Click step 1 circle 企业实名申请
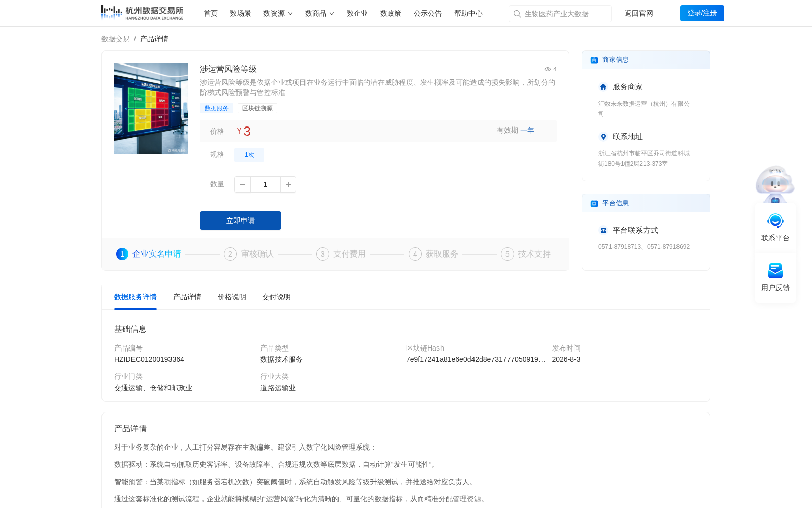Image resolution: width=812 pixels, height=508 pixels. coord(122,254)
